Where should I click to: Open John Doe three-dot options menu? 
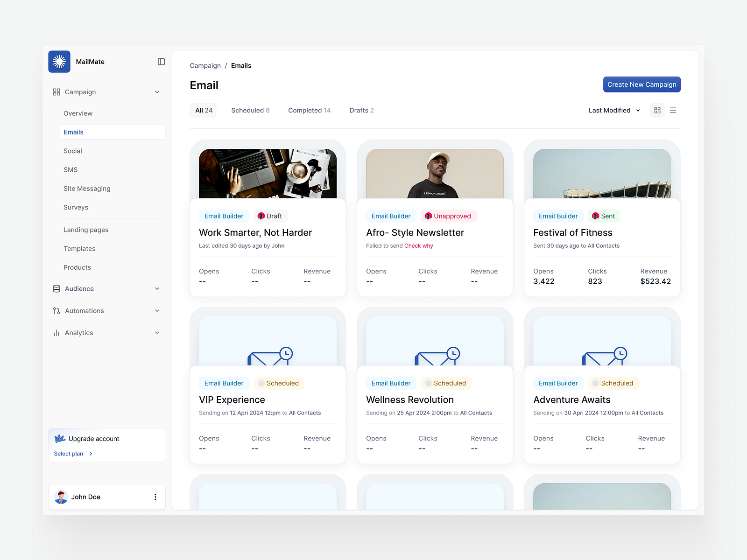click(x=155, y=497)
